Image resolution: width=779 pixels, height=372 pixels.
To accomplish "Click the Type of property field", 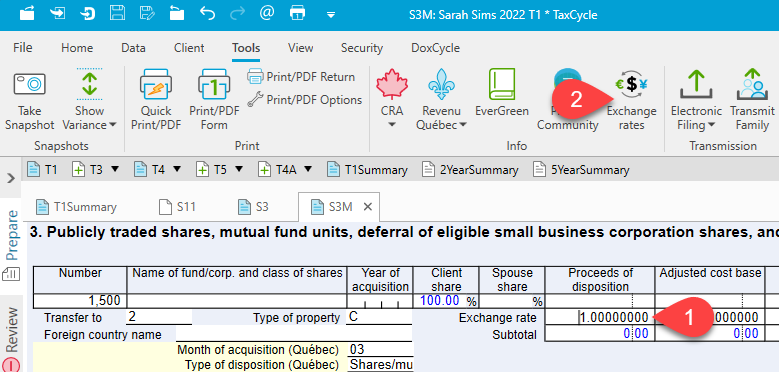I will 379,317.
